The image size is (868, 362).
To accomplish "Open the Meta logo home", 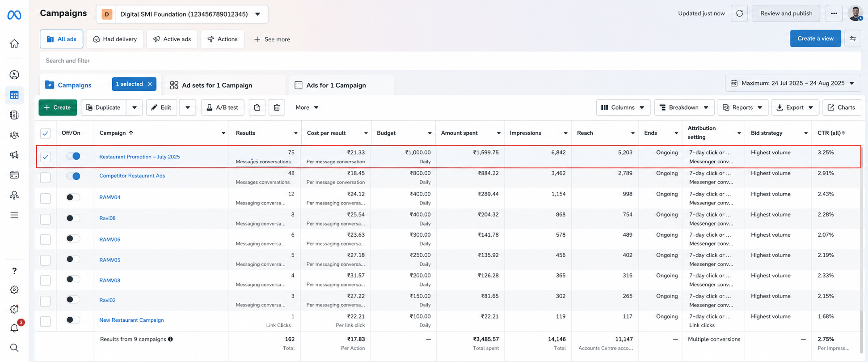I will [14, 15].
